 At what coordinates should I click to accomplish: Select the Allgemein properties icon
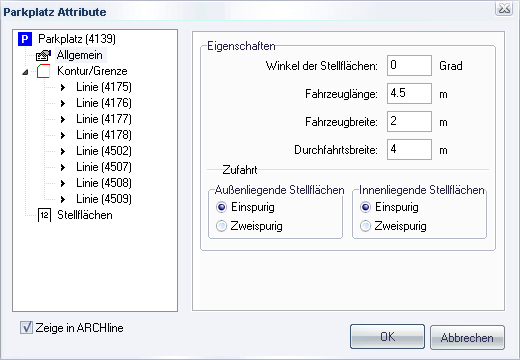pyautogui.click(x=43, y=55)
